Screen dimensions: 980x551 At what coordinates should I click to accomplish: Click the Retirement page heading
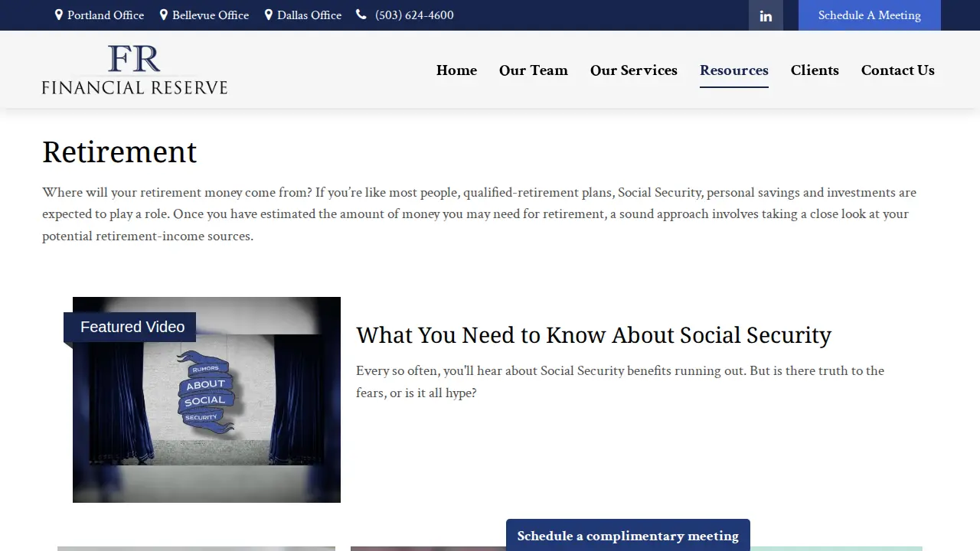(x=119, y=152)
